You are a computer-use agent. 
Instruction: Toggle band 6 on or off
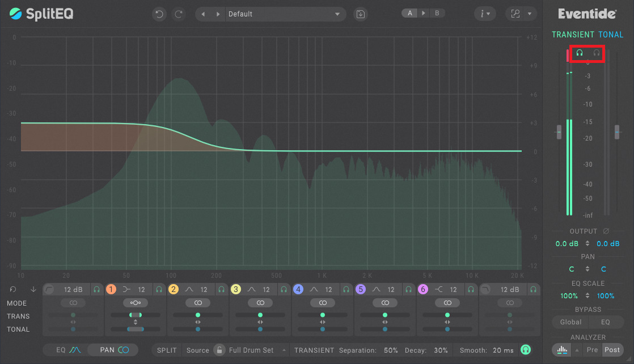(423, 289)
